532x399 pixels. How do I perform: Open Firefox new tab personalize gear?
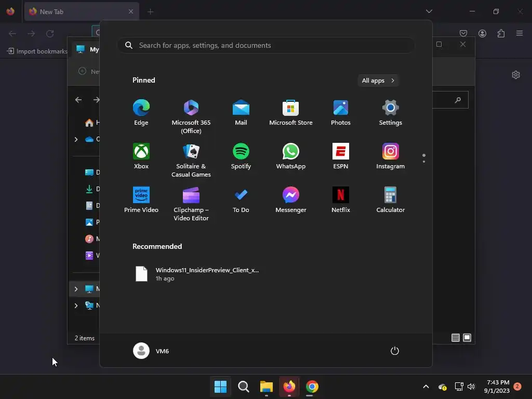click(516, 75)
